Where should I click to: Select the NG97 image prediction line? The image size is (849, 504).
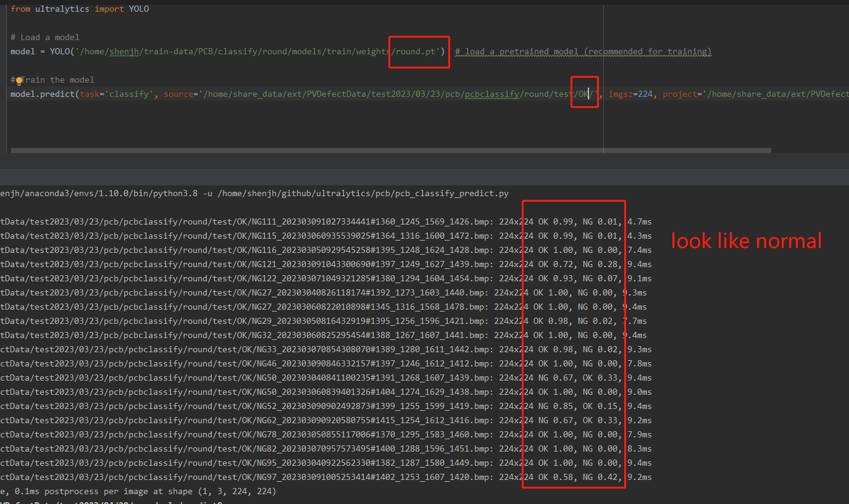click(x=247, y=477)
